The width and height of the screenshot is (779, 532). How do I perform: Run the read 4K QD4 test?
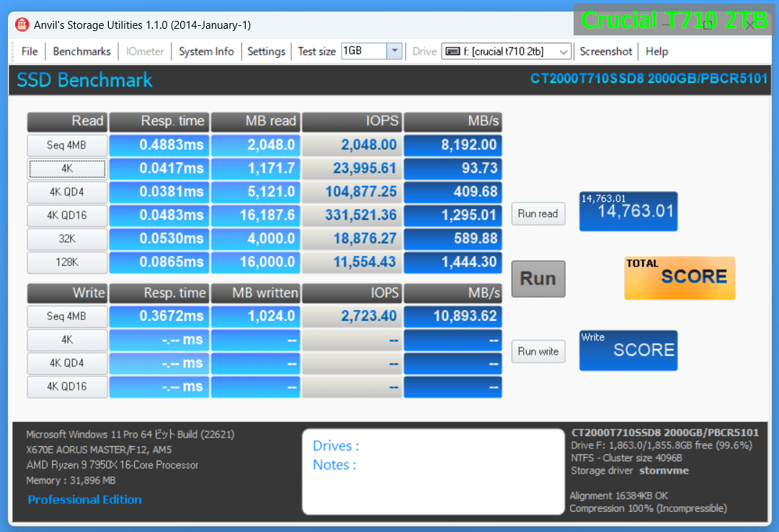67,192
